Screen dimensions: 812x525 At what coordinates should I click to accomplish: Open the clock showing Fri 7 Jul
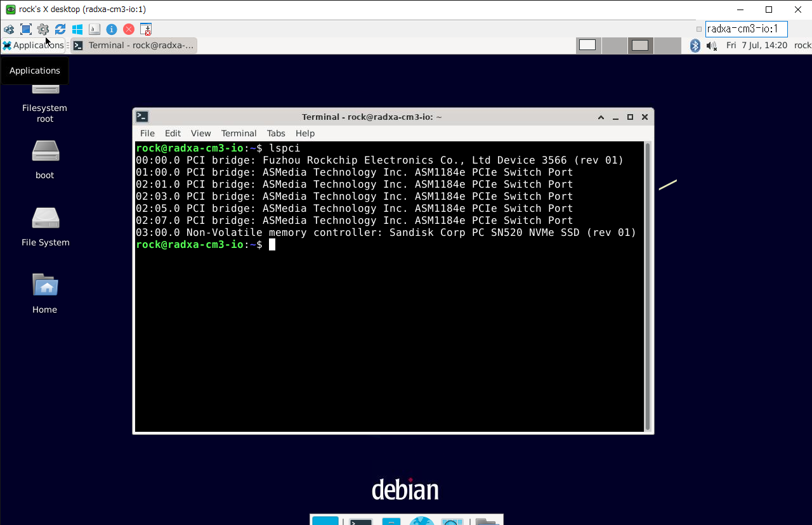pyautogui.click(x=757, y=45)
